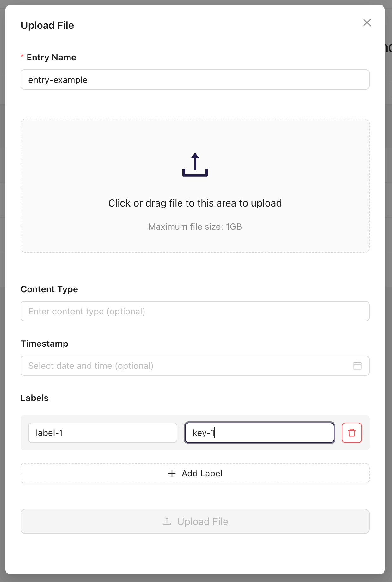Screen dimensions: 392x582
Task: Click the trash icon to delete label-1
Action: [352, 432]
